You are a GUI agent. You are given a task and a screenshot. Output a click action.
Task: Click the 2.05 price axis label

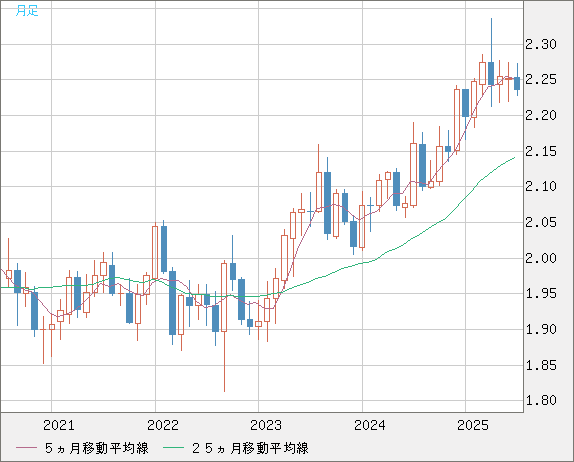(x=541, y=222)
